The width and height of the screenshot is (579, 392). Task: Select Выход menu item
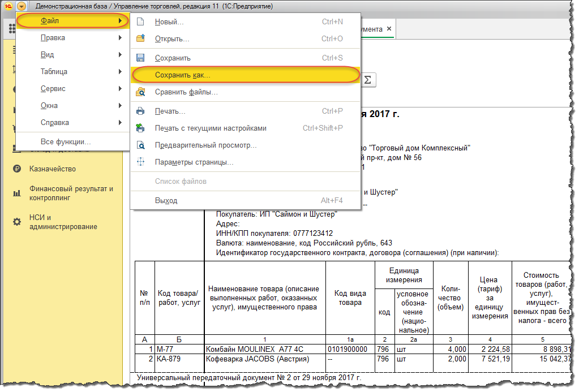245,200
